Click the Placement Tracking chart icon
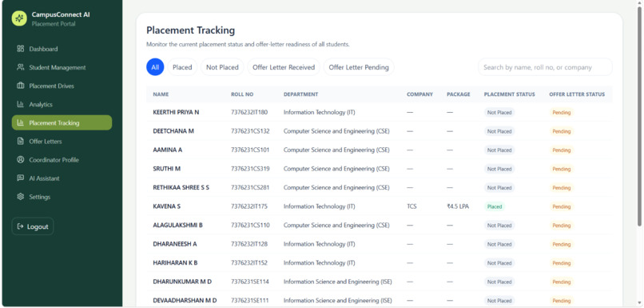This screenshot has height=308, width=644. point(21,122)
